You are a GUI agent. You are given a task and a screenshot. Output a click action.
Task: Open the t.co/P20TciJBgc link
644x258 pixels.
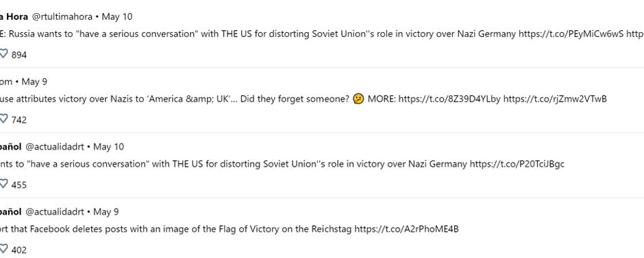[x=517, y=164]
